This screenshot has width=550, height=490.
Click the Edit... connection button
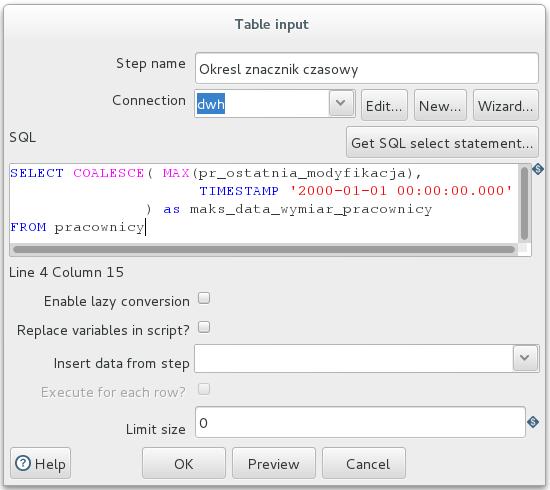[x=384, y=105]
